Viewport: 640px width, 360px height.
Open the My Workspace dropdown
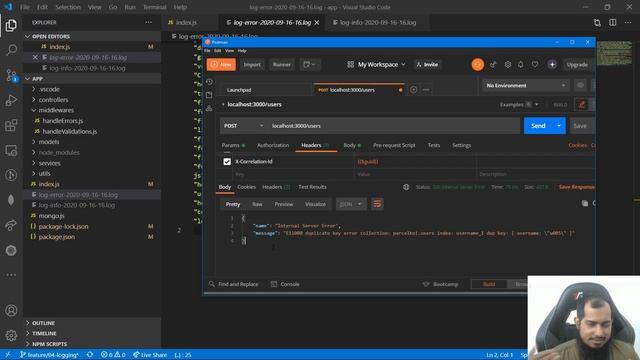click(377, 64)
